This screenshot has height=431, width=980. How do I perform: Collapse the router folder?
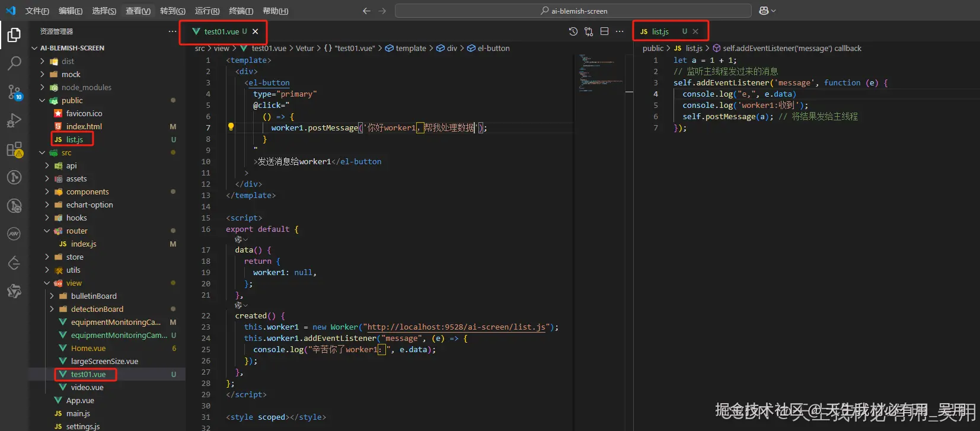tap(76, 231)
